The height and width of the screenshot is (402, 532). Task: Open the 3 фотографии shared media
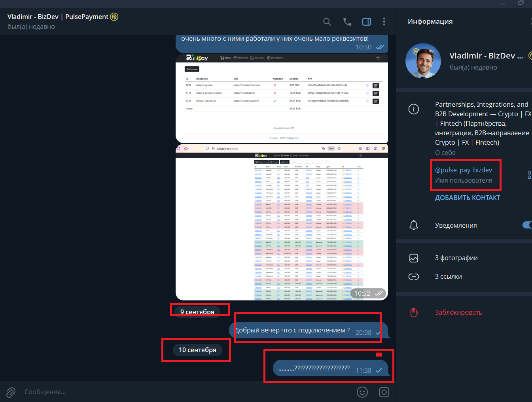pos(456,258)
